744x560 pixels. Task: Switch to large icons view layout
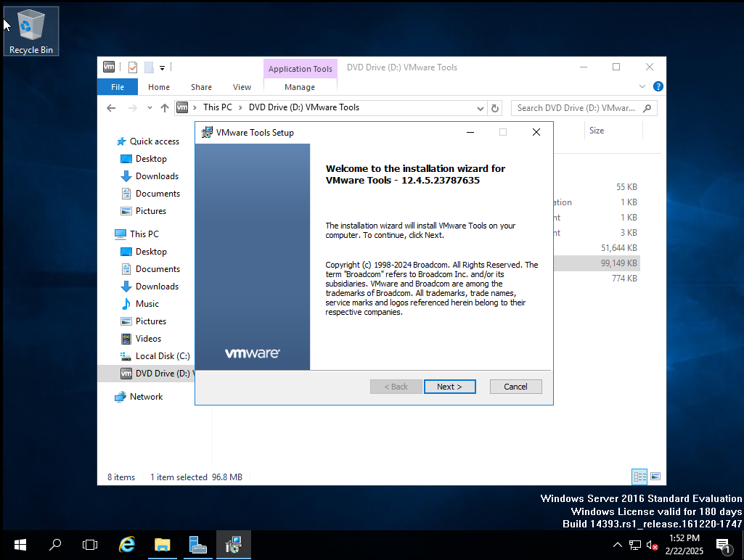coord(655,476)
